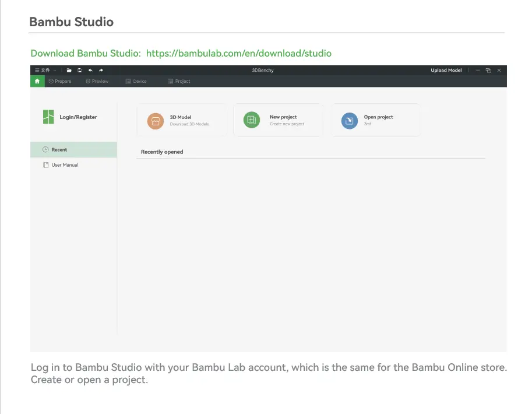Open the 3D Model download card
532x414 pixels.
[x=182, y=120]
